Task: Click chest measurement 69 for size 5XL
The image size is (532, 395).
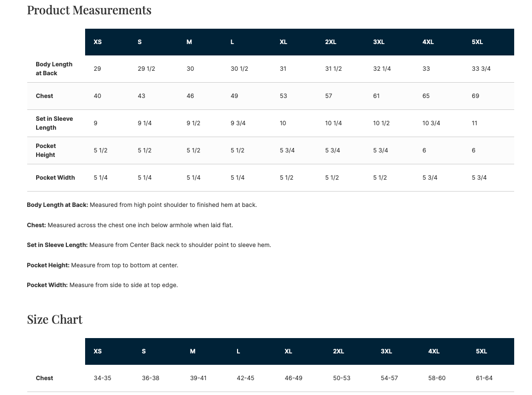Action: click(x=475, y=96)
